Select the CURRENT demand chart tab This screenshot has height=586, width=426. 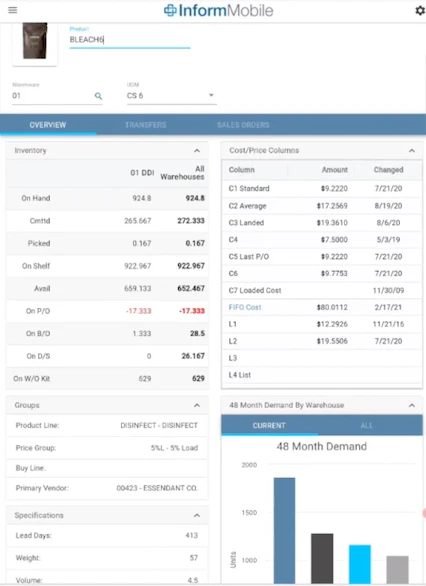[269, 426]
